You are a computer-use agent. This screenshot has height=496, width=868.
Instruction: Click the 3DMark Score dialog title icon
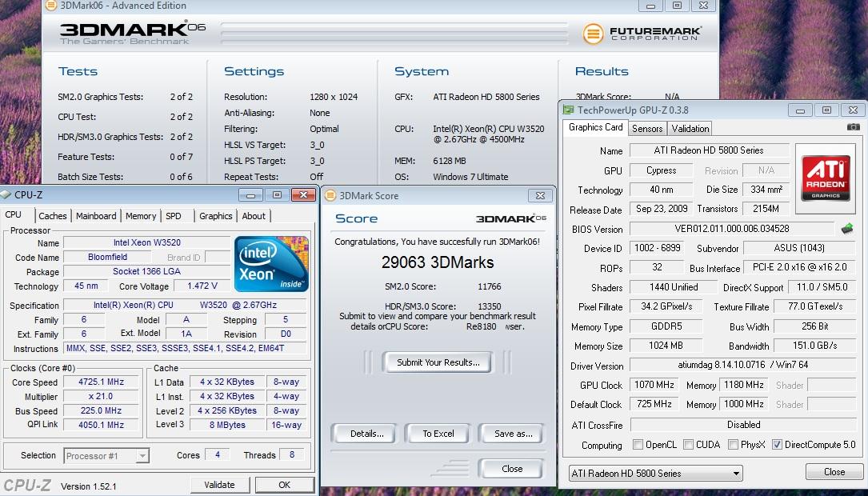[x=330, y=195]
